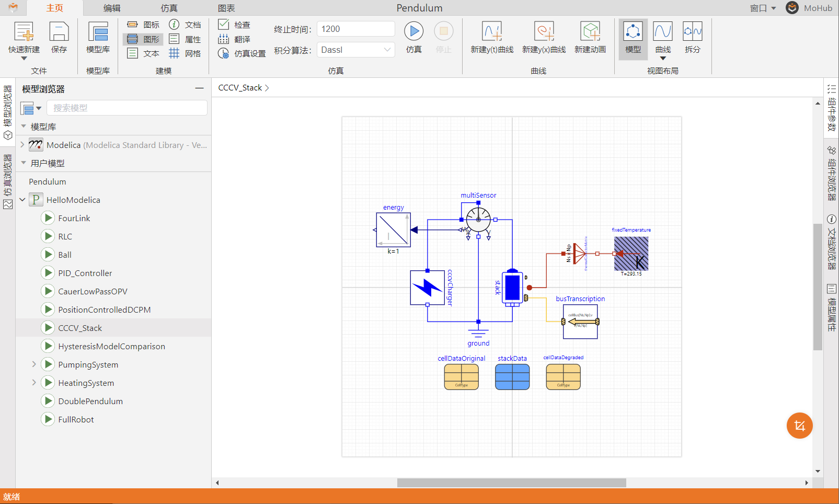Image resolution: width=839 pixels, height=504 pixels.
Task: Click the orange screenshot floating button
Action: pos(799,426)
